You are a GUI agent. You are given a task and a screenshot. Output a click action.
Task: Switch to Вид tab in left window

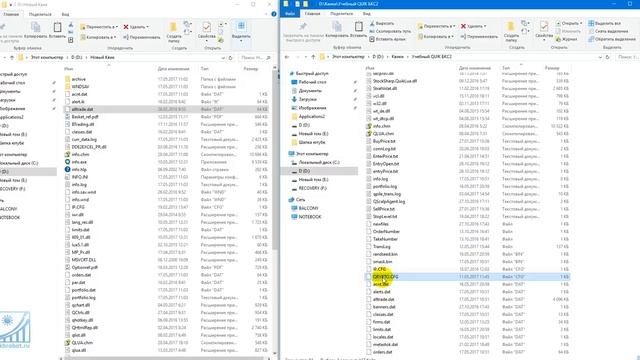pyautogui.click(x=65, y=14)
